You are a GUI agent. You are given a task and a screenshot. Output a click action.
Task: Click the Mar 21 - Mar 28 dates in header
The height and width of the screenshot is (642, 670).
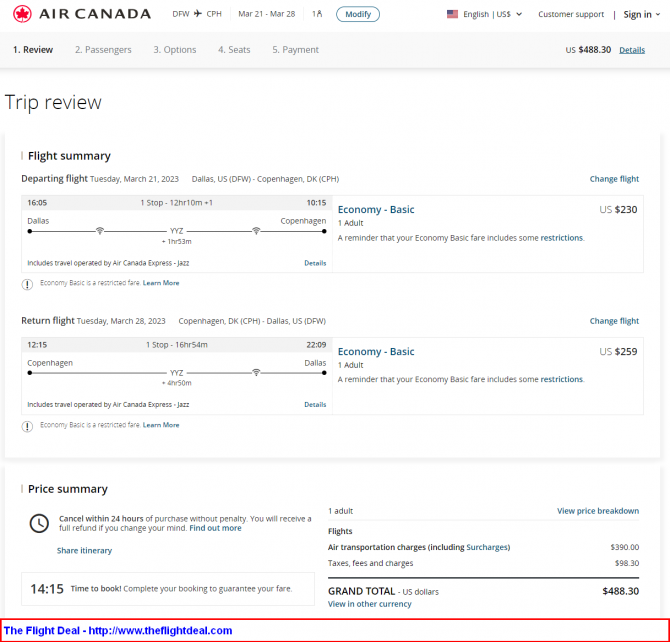267,14
